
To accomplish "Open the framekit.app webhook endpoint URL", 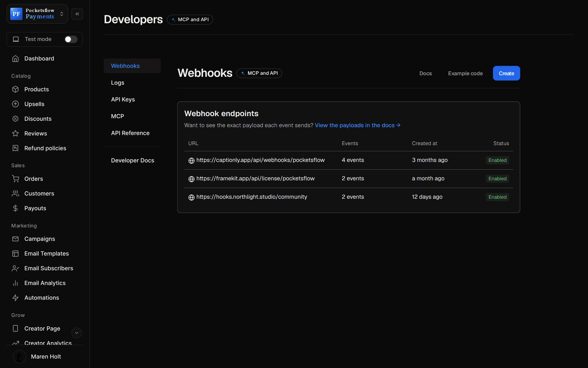I will coord(256,179).
